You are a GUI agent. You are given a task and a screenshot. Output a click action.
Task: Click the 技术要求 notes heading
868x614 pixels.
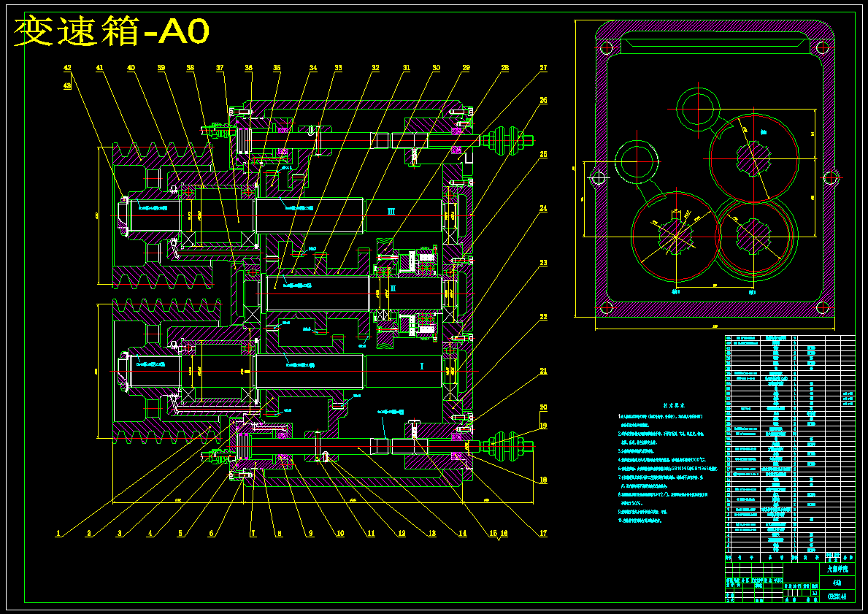pyautogui.click(x=675, y=404)
